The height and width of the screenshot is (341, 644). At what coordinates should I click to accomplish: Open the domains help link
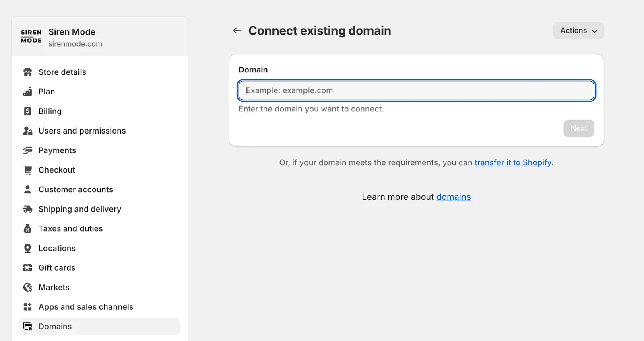(454, 197)
